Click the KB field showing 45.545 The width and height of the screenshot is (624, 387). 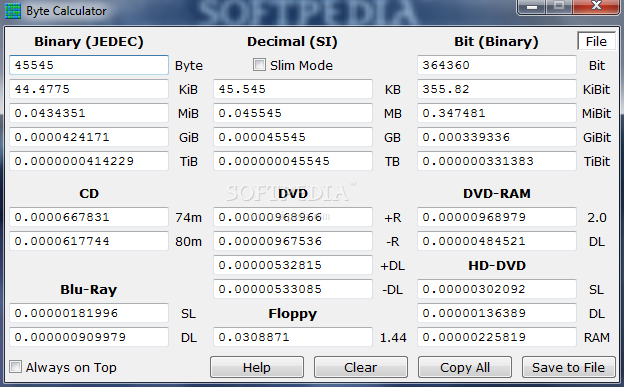tap(293, 89)
